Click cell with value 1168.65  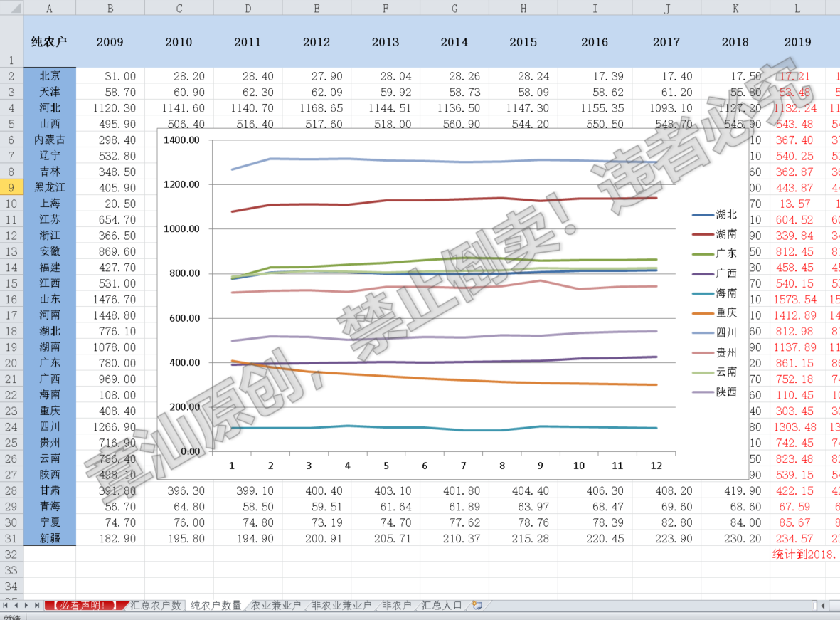coord(317,108)
